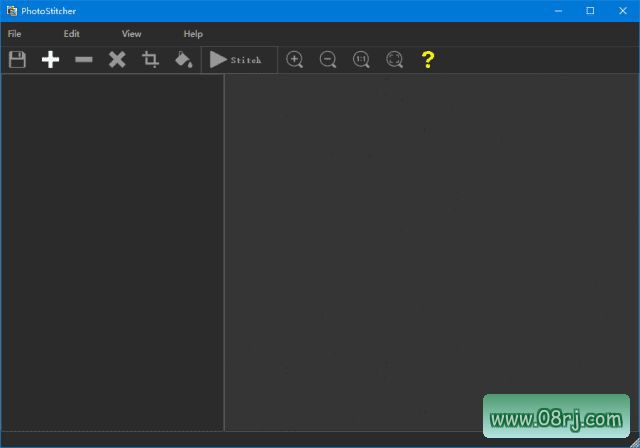640x448 pixels.
Task: Click the empty image list panel
Action: pos(112,250)
